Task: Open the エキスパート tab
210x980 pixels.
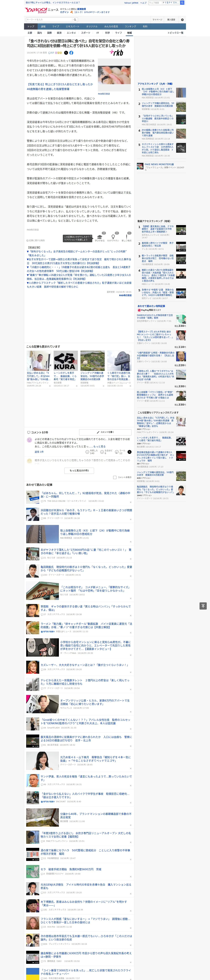Action: (72, 27)
